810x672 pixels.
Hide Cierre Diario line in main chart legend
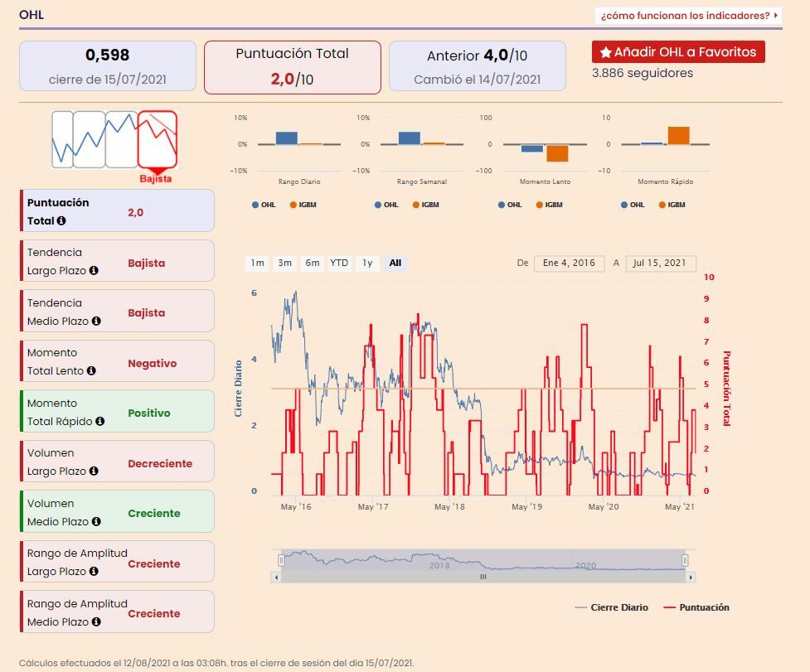[612, 607]
